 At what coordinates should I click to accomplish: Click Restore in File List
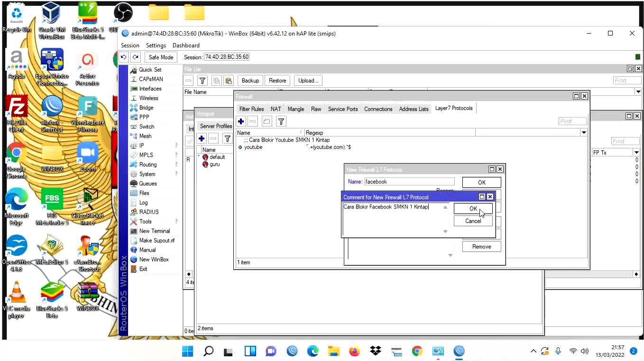point(277,81)
